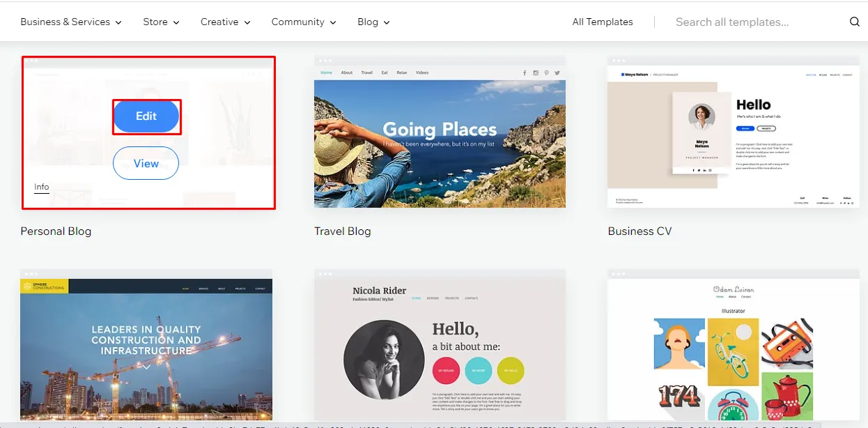Screen dimensions: 868x428
Task: Choose Travel in Travel Blog preview menu
Action: [367, 72]
